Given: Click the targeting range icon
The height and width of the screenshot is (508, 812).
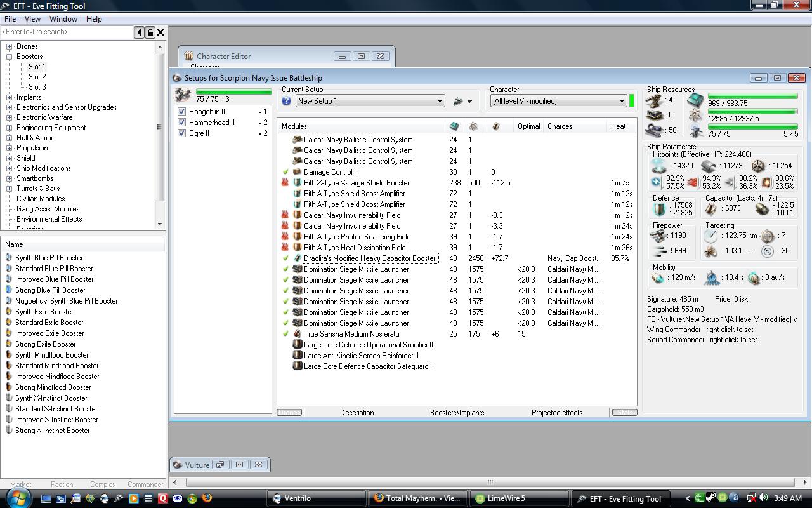Looking at the screenshot, I should (x=710, y=236).
